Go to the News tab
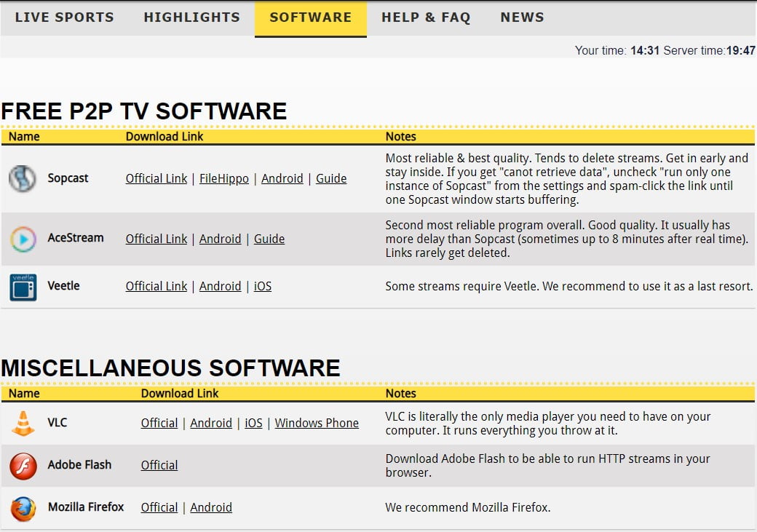The image size is (757, 532). coord(522,17)
